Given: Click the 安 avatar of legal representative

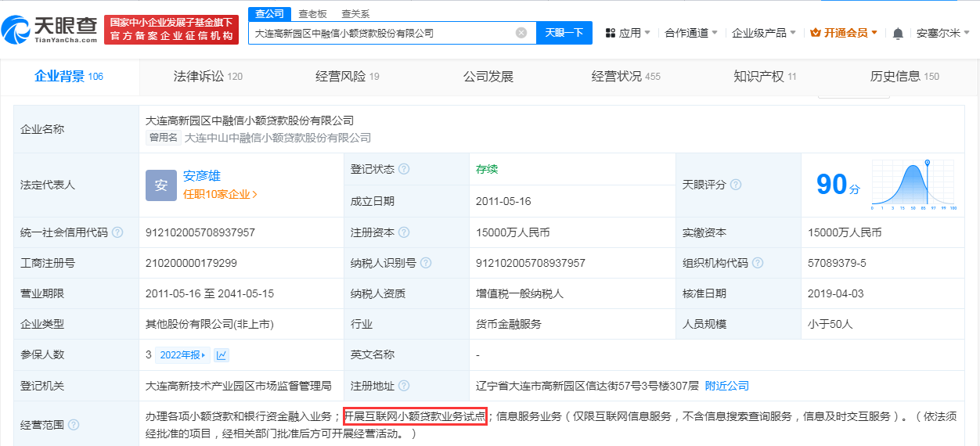Looking at the screenshot, I should [161, 185].
